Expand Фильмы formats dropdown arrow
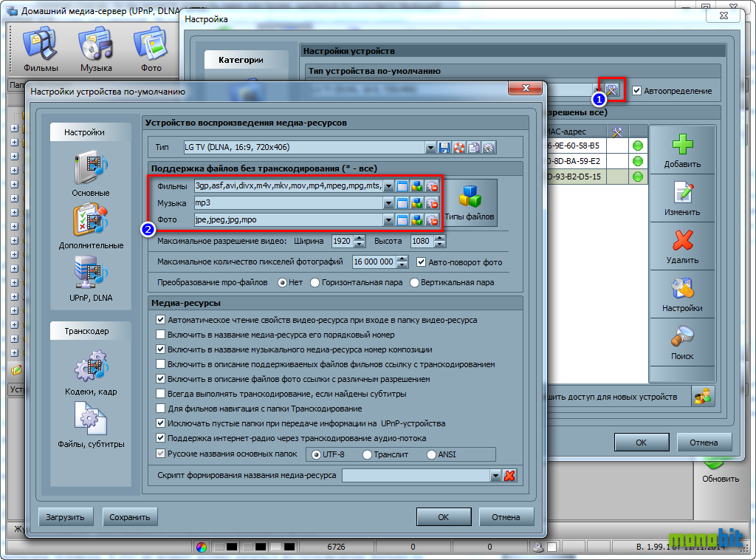 pos(388,186)
